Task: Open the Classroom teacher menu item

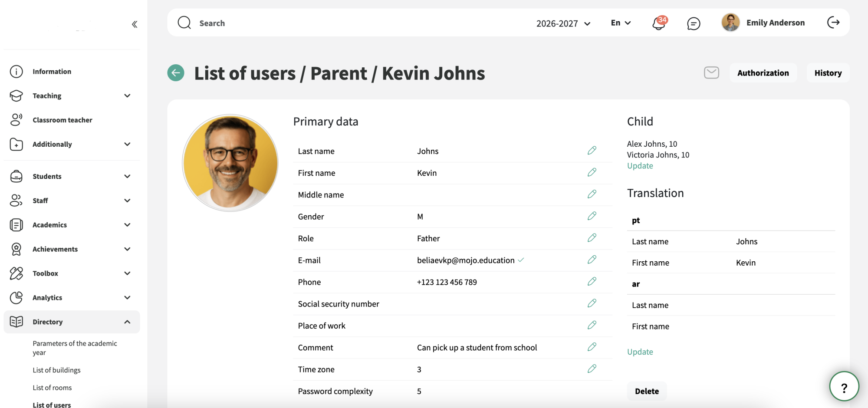Action: point(72,120)
